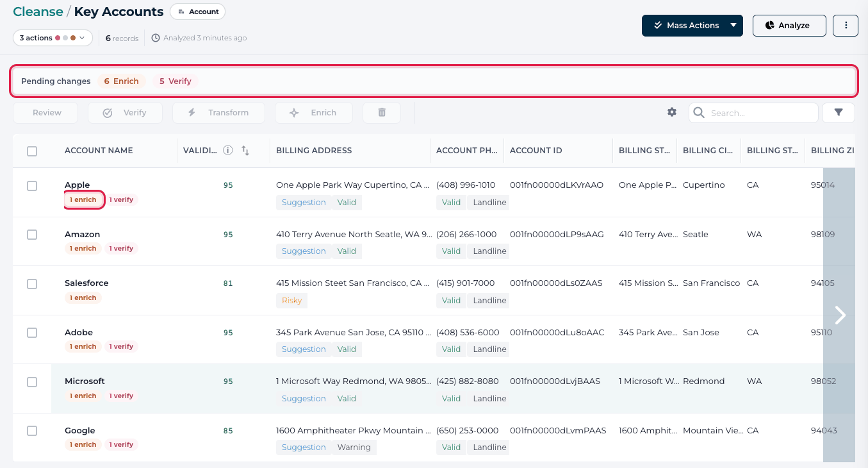The height and width of the screenshot is (468, 868).
Task: Check the Salesforce row checkbox
Action: point(32,284)
